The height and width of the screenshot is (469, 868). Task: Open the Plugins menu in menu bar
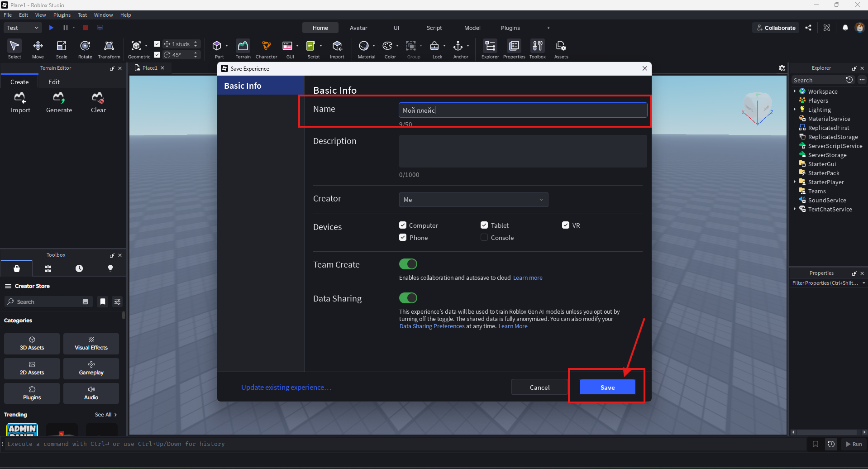62,15
